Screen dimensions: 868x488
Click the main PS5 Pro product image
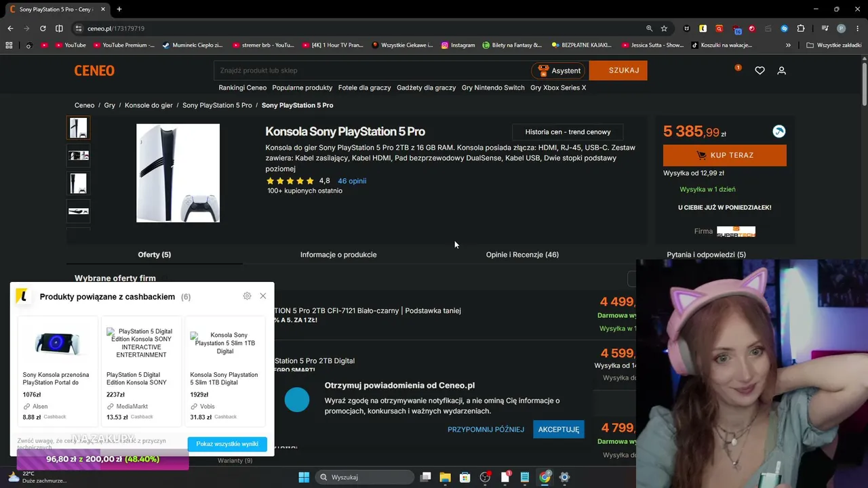tap(178, 173)
